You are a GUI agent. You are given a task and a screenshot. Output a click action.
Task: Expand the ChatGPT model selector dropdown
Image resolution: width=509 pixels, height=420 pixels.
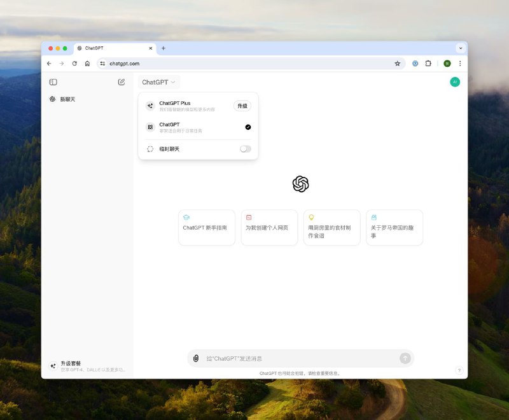click(158, 82)
